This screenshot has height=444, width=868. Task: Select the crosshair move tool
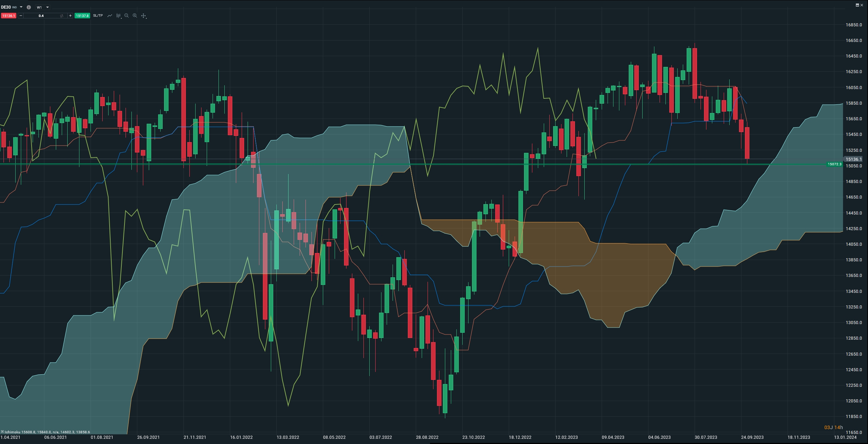144,16
